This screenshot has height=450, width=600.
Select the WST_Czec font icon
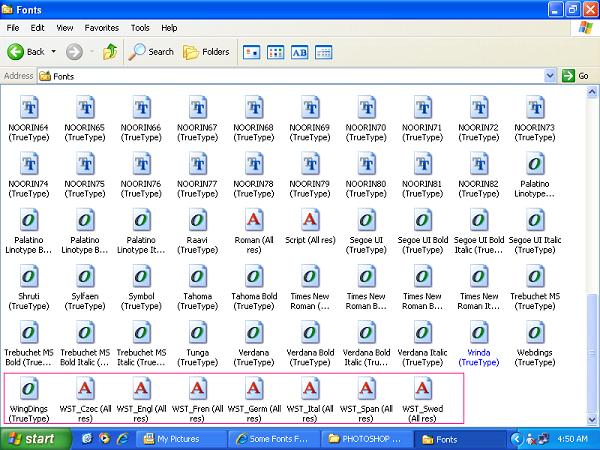[86, 387]
